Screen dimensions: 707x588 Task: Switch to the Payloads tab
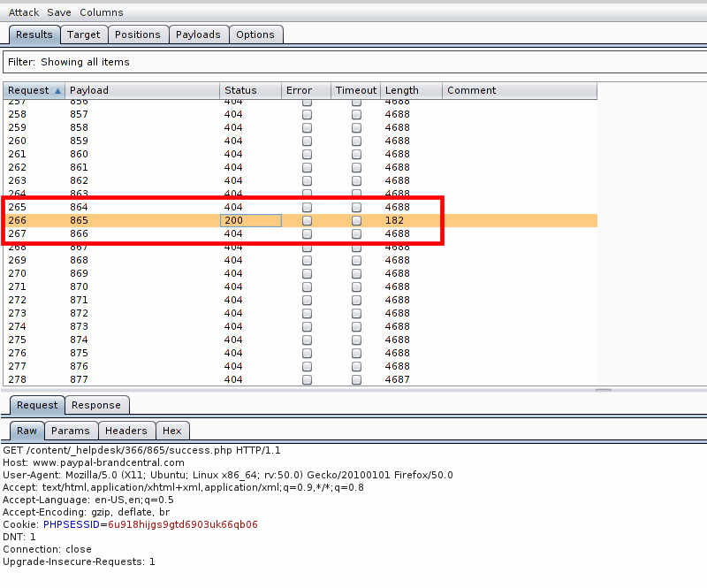coord(198,34)
